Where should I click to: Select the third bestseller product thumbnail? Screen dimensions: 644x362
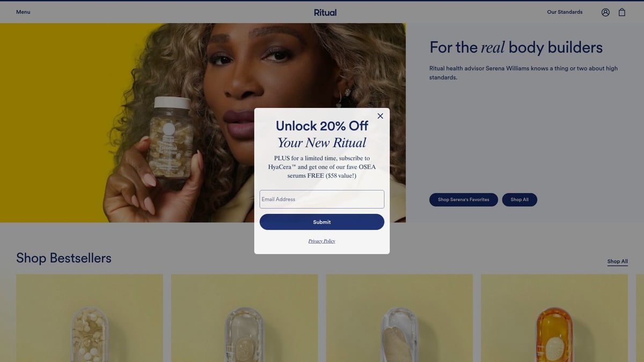pos(399,318)
